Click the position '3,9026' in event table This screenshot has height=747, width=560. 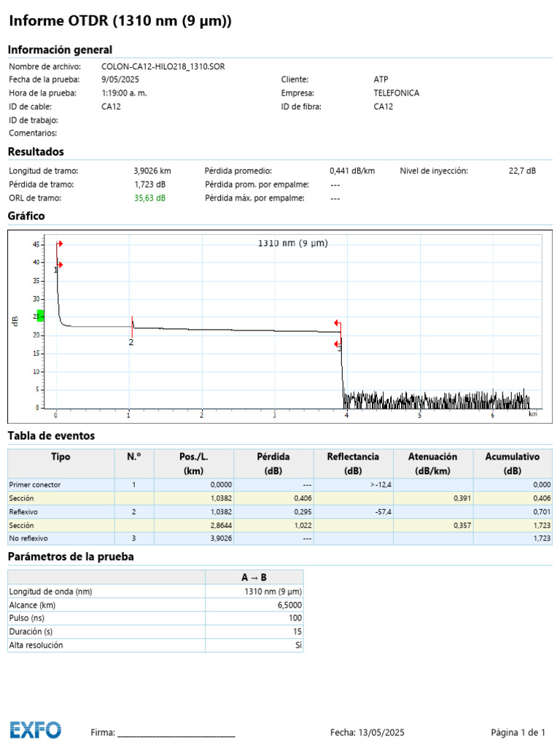point(222,538)
